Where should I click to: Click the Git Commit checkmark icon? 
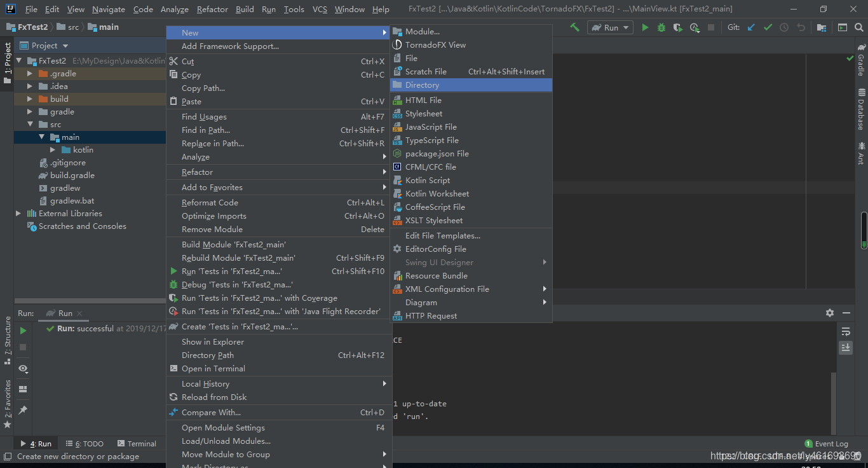tap(768, 27)
